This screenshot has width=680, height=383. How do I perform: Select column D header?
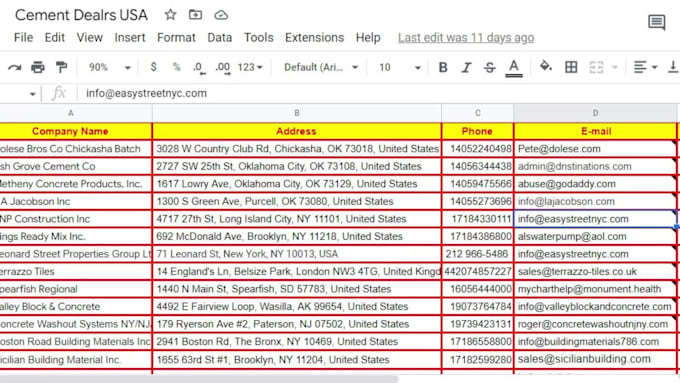click(595, 113)
